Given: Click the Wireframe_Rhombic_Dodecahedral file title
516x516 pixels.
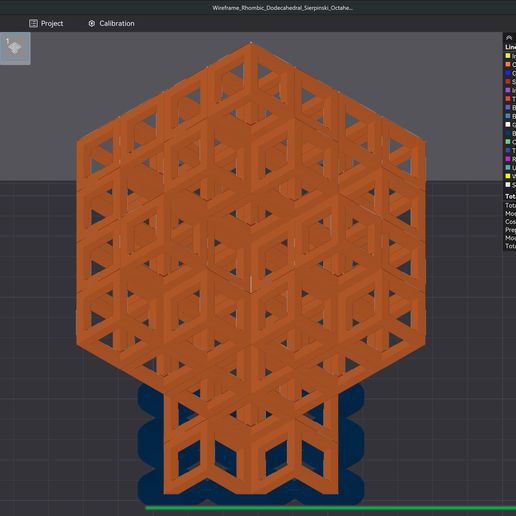Looking at the screenshot, I should (282, 8).
